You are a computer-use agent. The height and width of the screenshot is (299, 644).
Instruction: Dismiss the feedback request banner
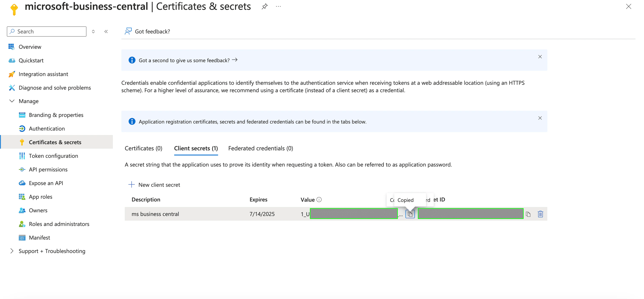click(540, 57)
